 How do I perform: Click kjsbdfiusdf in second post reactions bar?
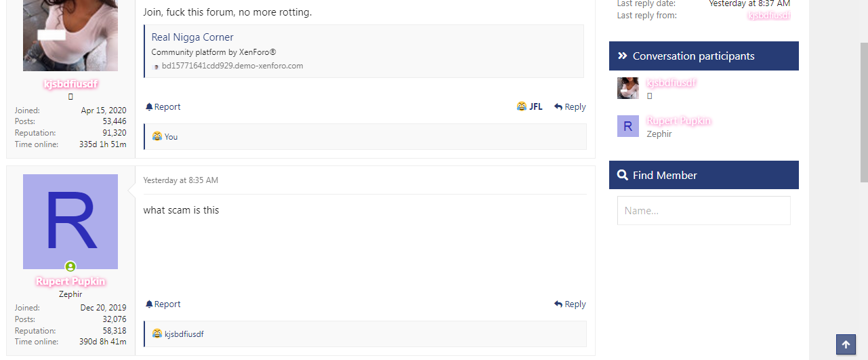(184, 334)
